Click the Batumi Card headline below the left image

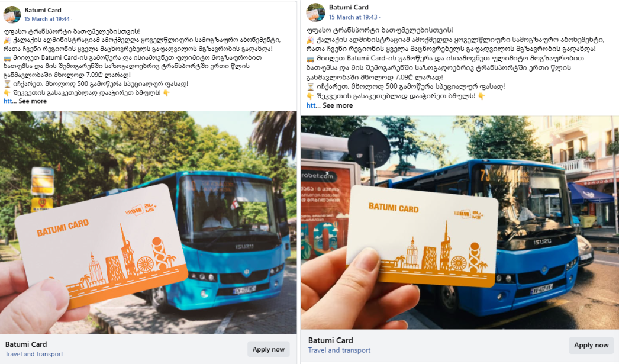pos(26,344)
